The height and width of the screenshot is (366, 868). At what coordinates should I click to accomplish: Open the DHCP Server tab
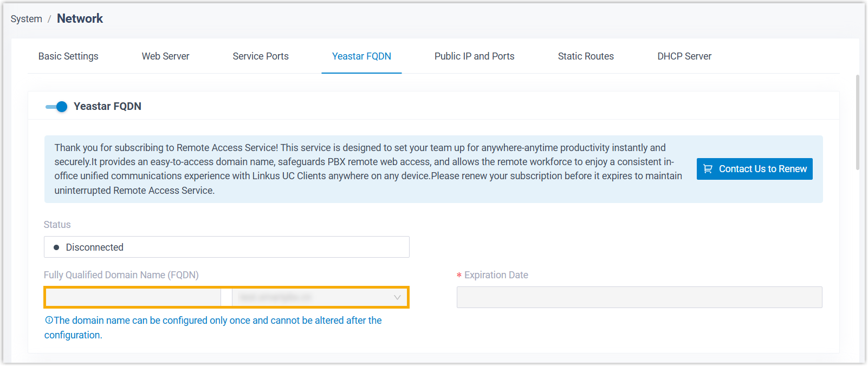(x=684, y=56)
